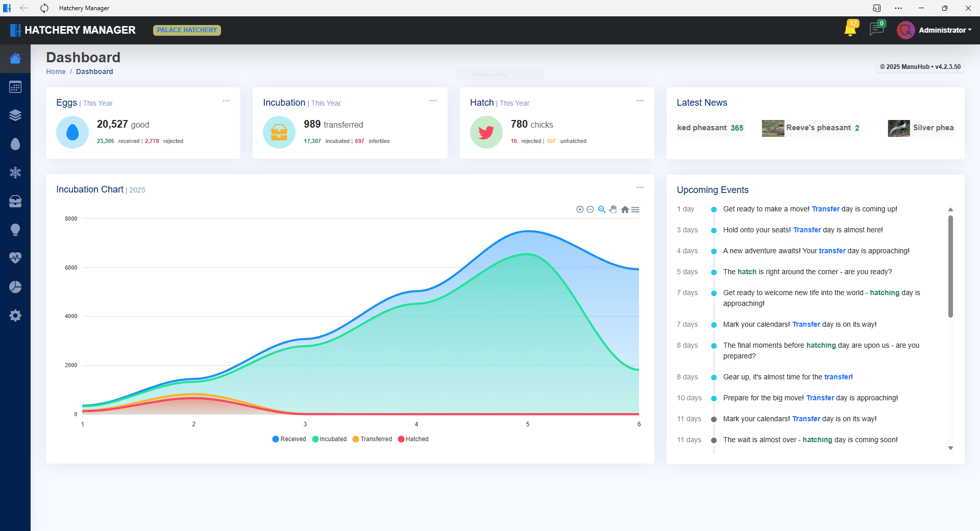
Task: Reset chart view with the home icon
Action: [x=625, y=209]
